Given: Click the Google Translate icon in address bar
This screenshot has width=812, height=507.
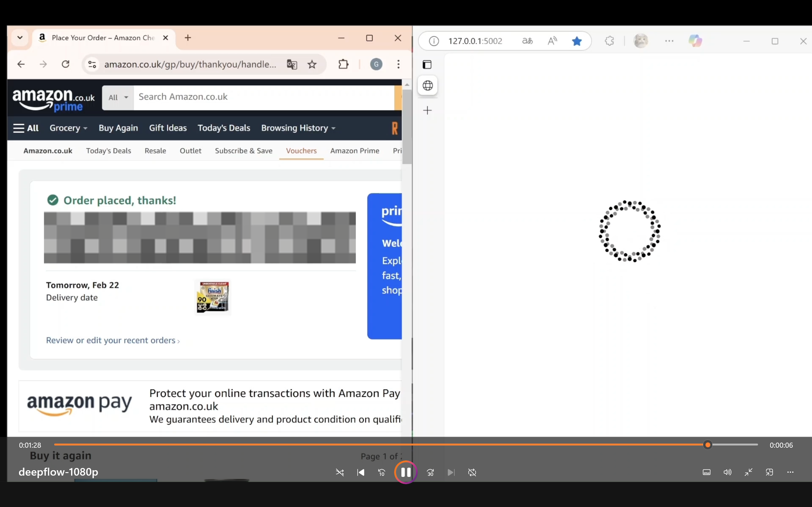Looking at the screenshot, I should click(292, 64).
